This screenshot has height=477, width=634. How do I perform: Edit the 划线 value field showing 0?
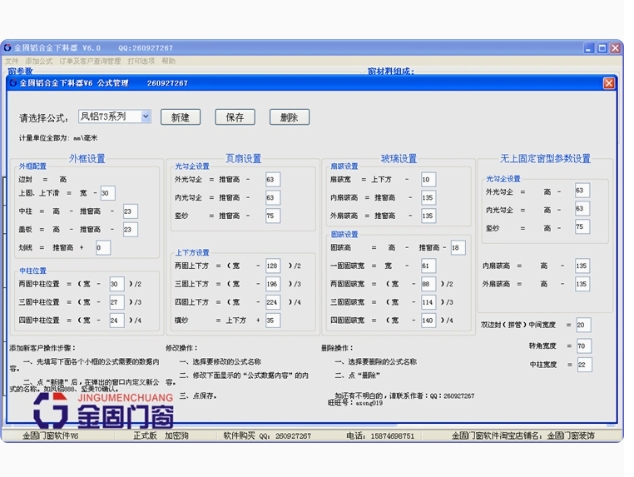[103, 247]
